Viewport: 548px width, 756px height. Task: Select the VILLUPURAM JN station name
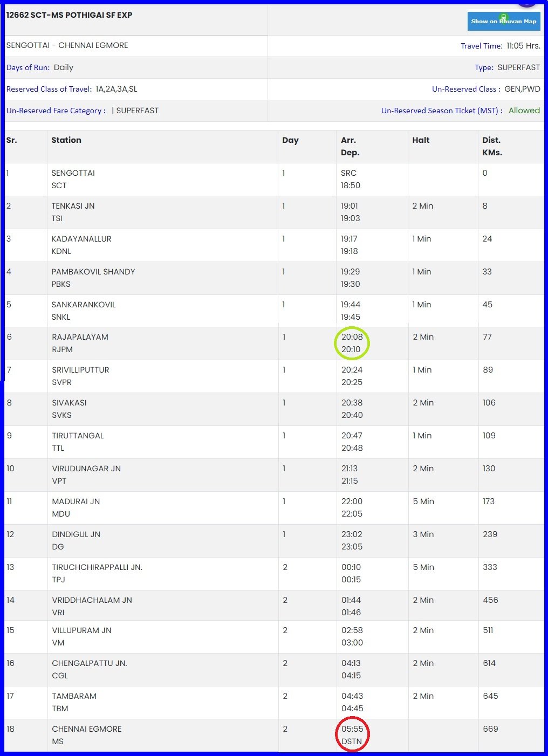(x=81, y=630)
